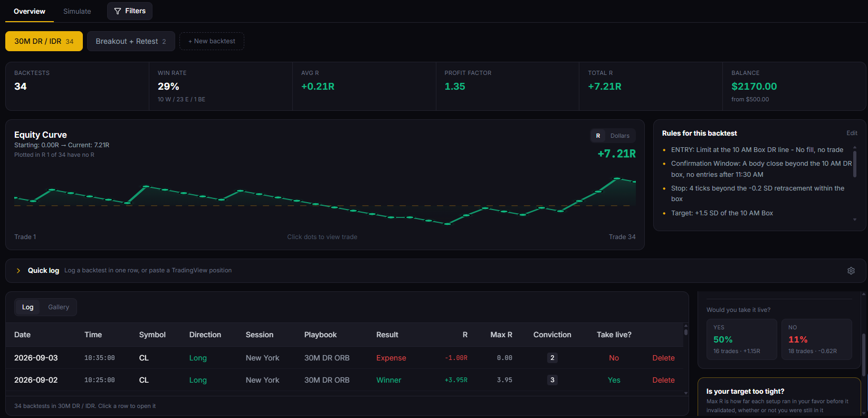
Task: Click the funnel icon in Filters
Action: click(118, 11)
